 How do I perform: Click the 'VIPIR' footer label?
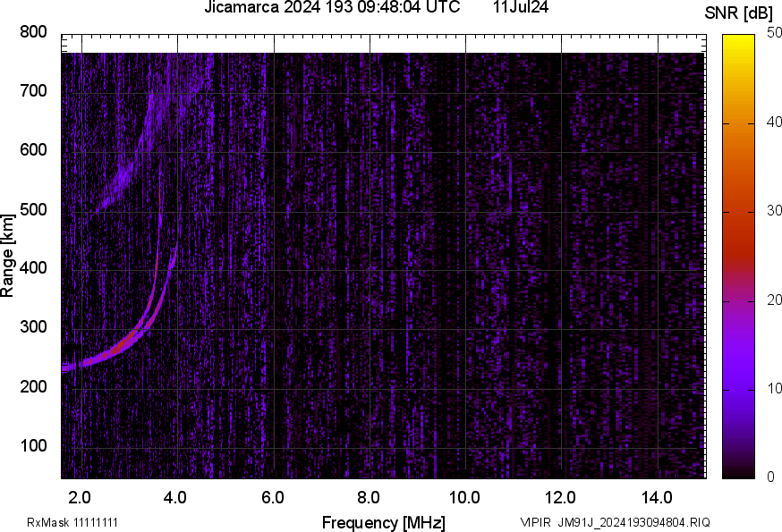pyautogui.click(x=536, y=522)
